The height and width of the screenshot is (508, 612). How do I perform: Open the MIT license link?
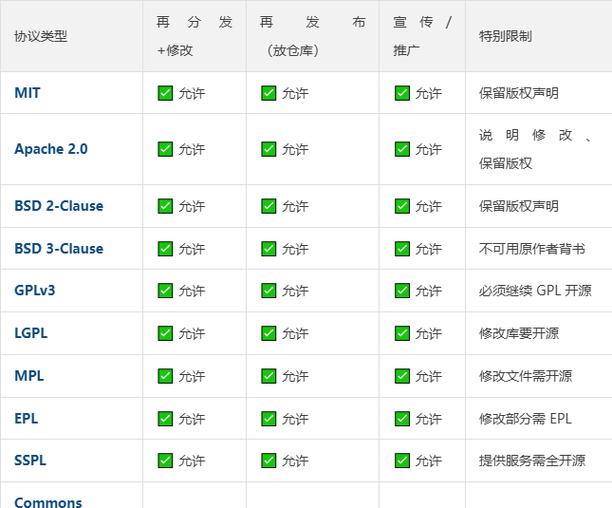coord(27,93)
